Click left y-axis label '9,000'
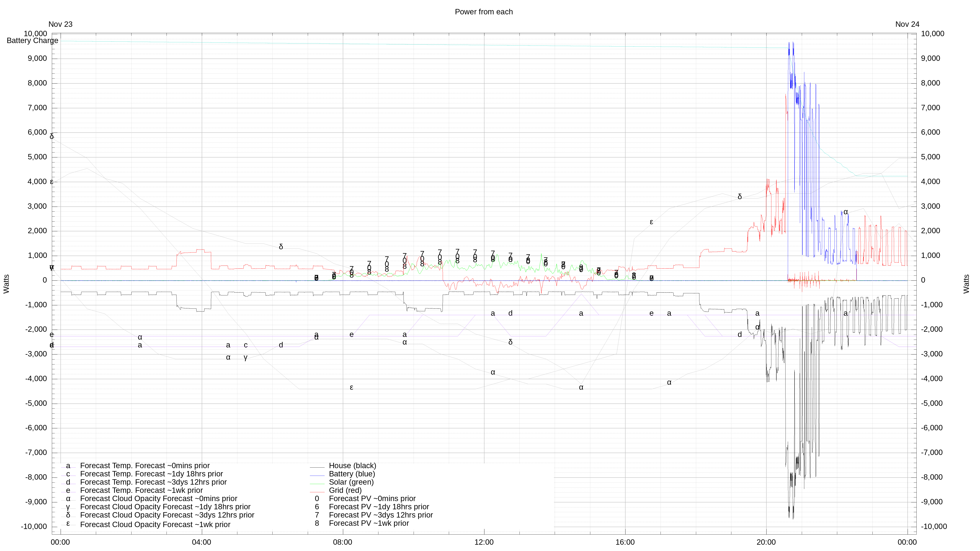This screenshot has height=551, width=980. tap(37, 58)
